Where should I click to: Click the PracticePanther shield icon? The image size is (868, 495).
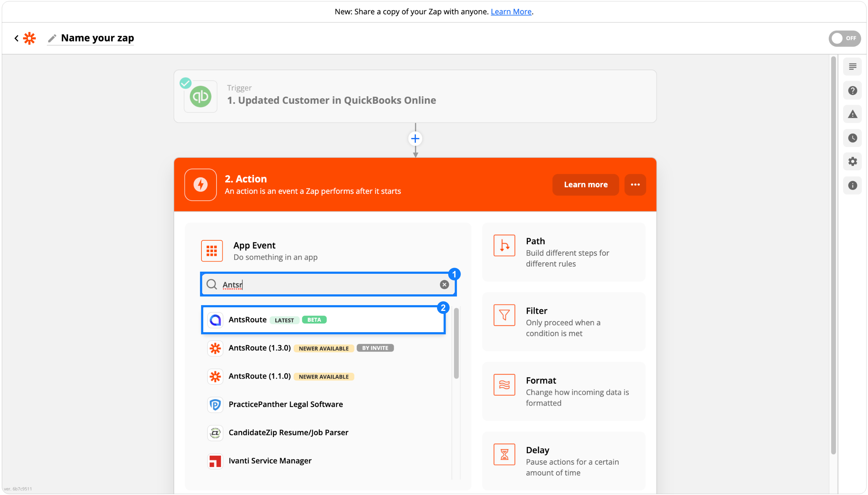click(215, 405)
